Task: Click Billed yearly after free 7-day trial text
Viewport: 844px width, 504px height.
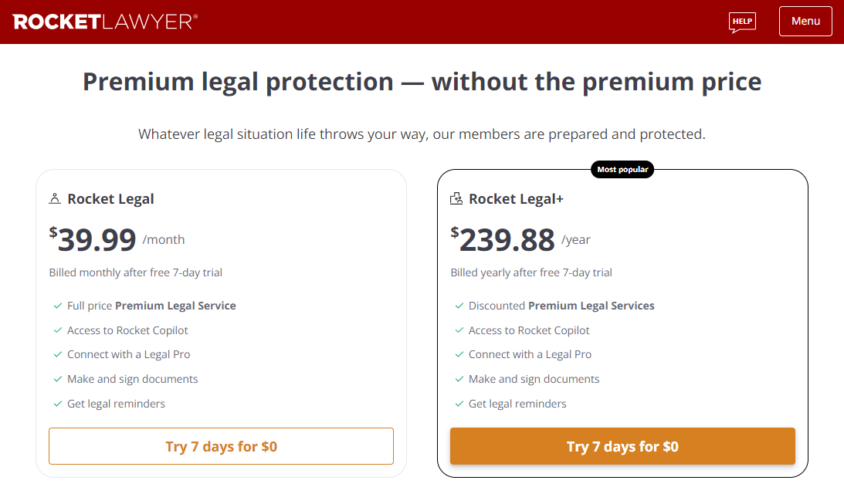Action: pos(531,272)
